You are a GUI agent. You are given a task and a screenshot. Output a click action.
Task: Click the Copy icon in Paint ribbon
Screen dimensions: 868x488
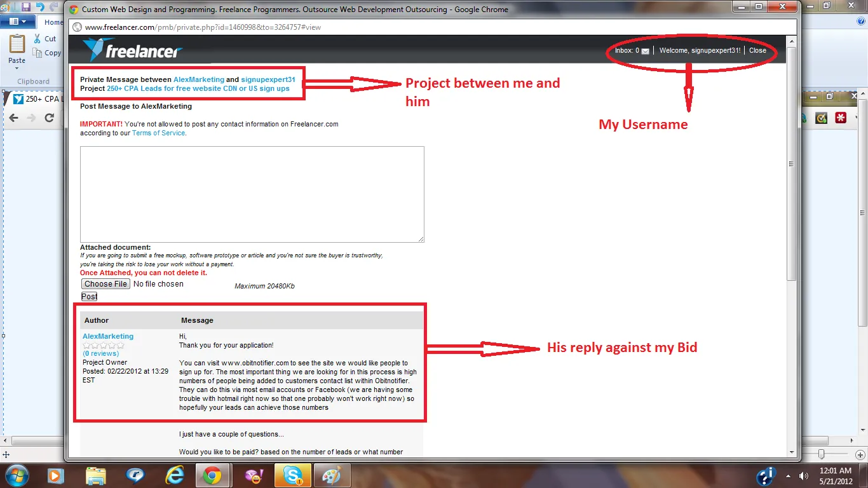point(37,53)
